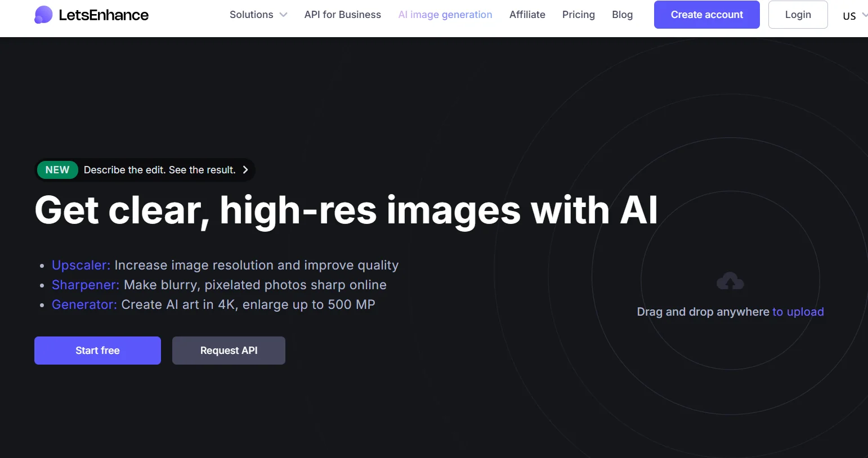868x458 pixels.
Task: Click the LetsEnhance purple logo icon
Action: [43, 15]
